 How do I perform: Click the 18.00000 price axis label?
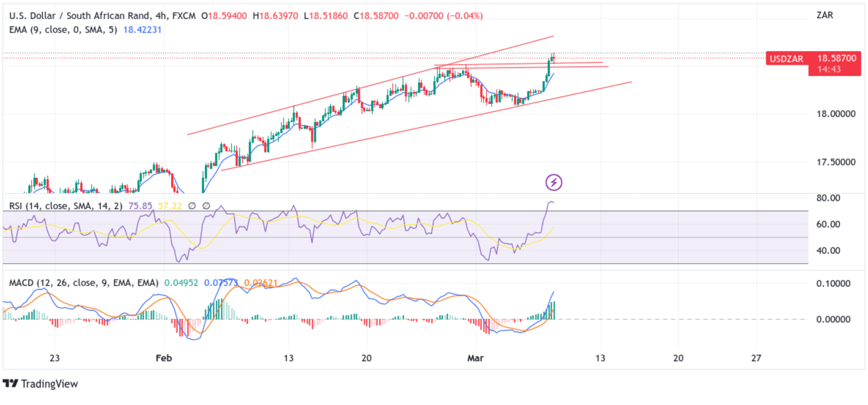coord(836,114)
